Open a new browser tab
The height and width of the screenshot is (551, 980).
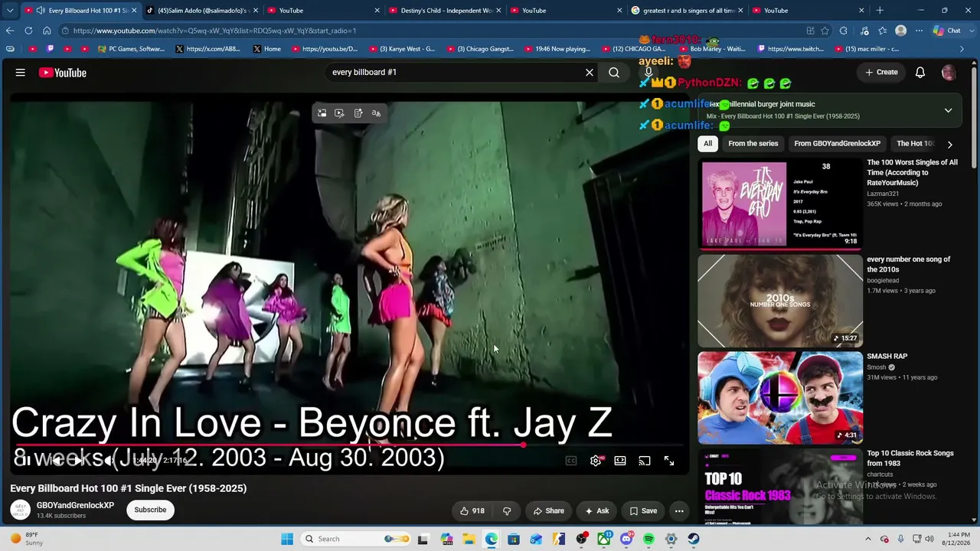(880, 11)
